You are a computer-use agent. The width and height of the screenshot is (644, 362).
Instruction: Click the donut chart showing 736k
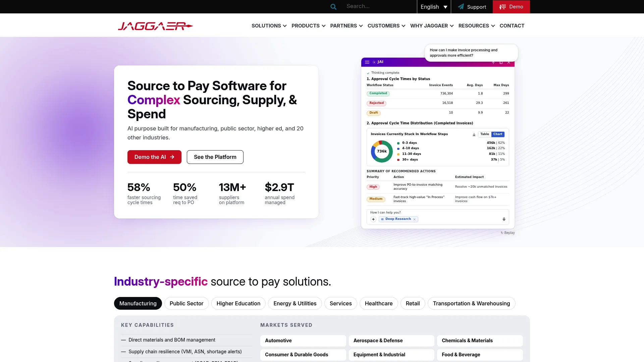[x=382, y=152]
